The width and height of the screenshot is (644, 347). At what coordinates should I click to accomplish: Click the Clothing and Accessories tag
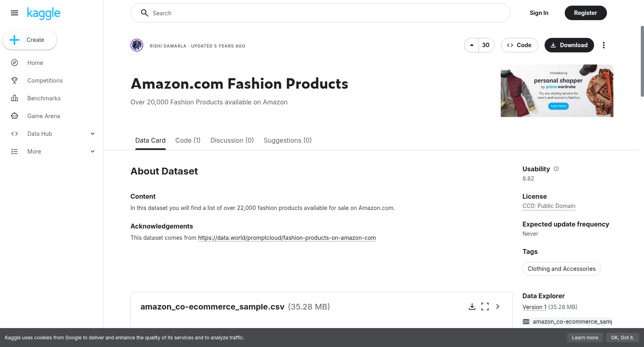coord(561,269)
